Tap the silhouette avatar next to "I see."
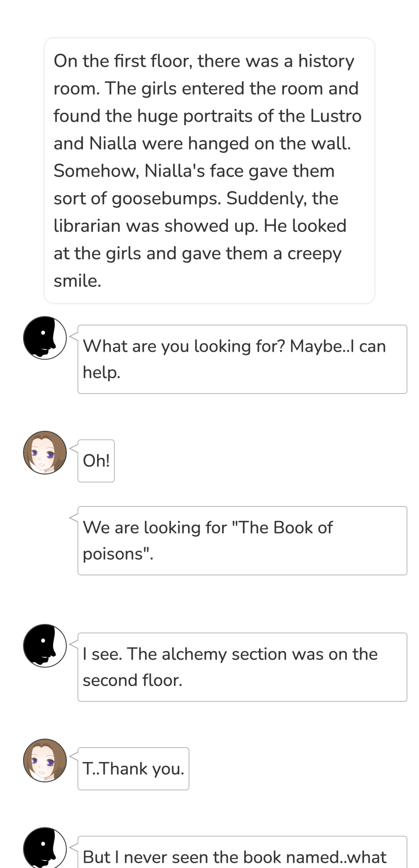419x868 pixels. pos(45,645)
